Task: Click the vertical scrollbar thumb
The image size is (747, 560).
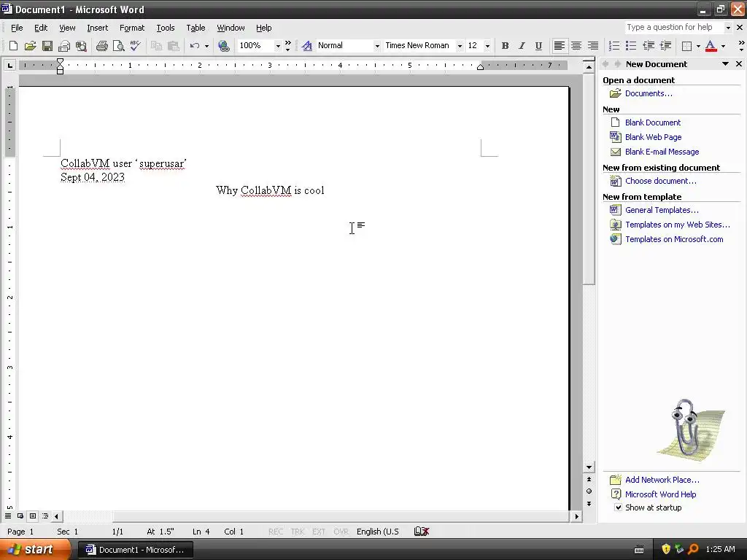Action: [589, 181]
